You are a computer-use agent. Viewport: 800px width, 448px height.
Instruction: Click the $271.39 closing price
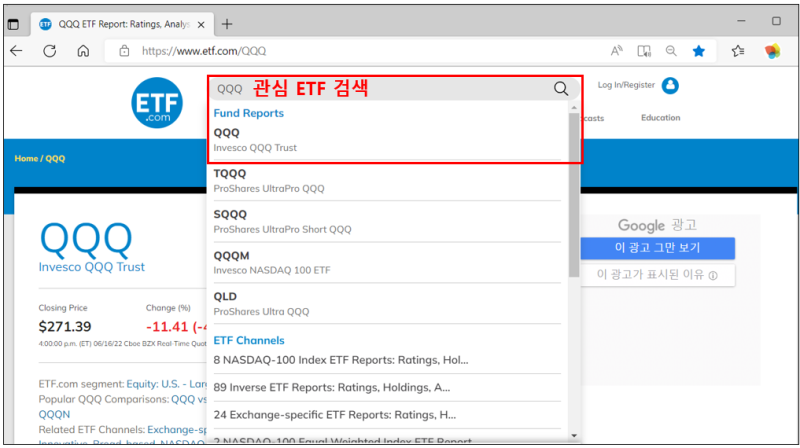[x=65, y=327]
